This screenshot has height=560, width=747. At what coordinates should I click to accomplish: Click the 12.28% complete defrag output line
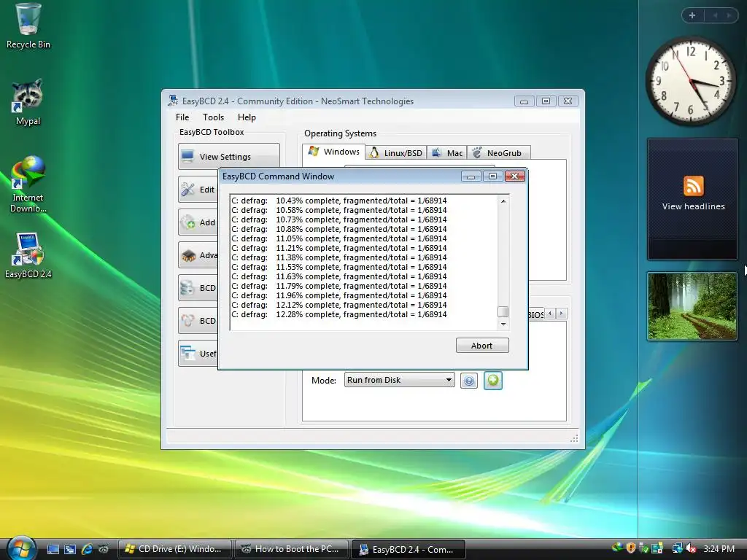(x=339, y=314)
